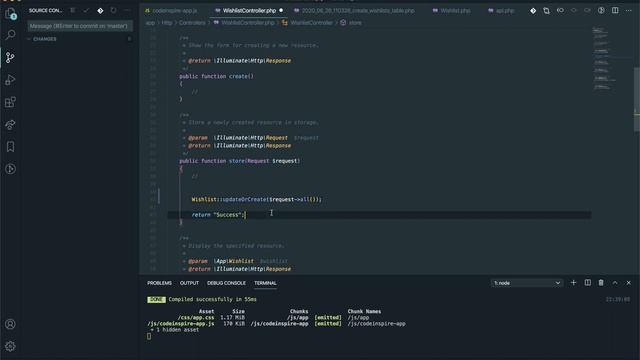This screenshot has width=640, height=360.
Task: Switch to the DEBUG CONSOLE tab
Action: pos(226,283)
